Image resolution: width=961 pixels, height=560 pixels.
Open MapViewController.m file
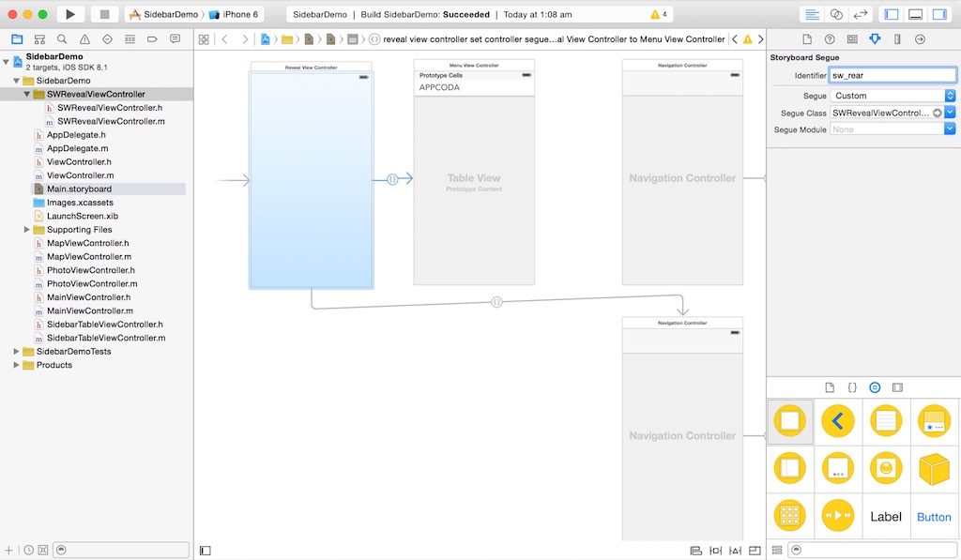tap(88, 256)
